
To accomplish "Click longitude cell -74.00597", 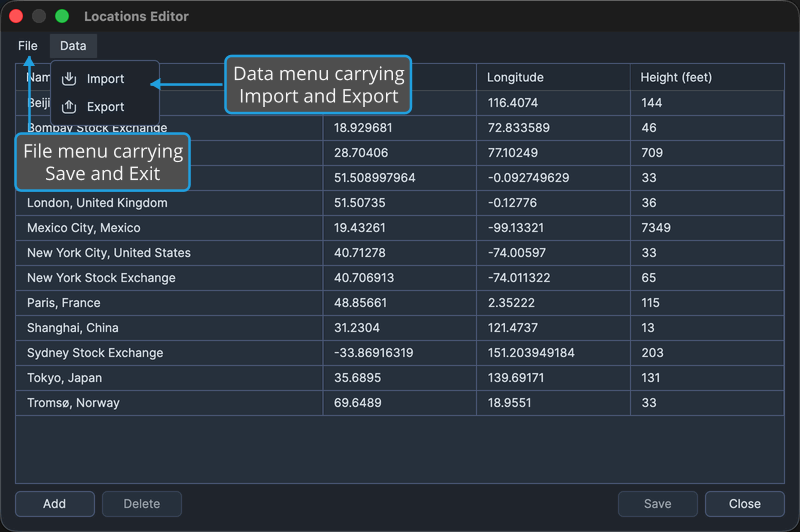I will point(553,253).
